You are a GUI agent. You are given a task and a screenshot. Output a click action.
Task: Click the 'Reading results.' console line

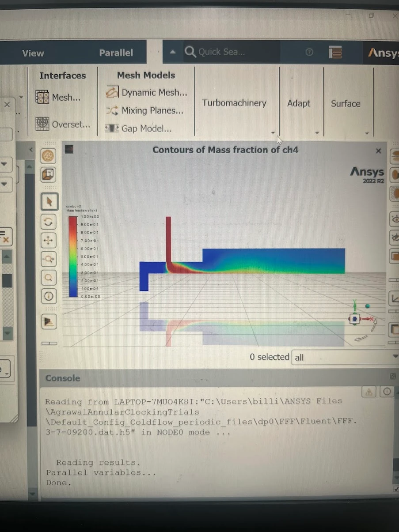[98, 463]
